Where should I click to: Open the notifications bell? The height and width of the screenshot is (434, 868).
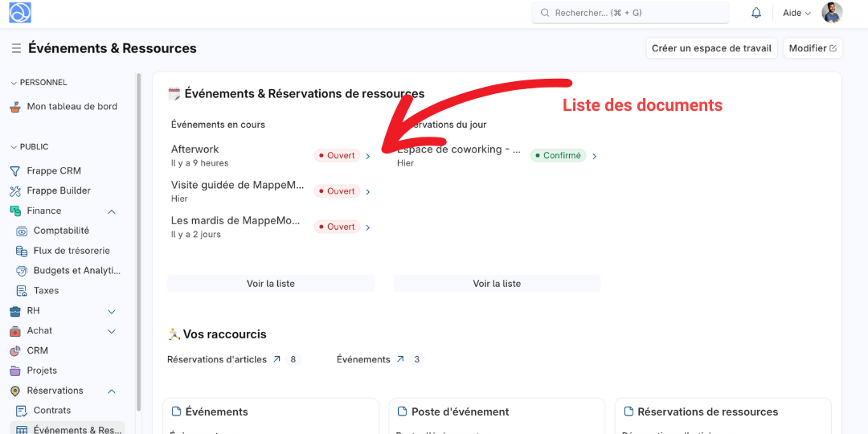(x=756, y=13)
